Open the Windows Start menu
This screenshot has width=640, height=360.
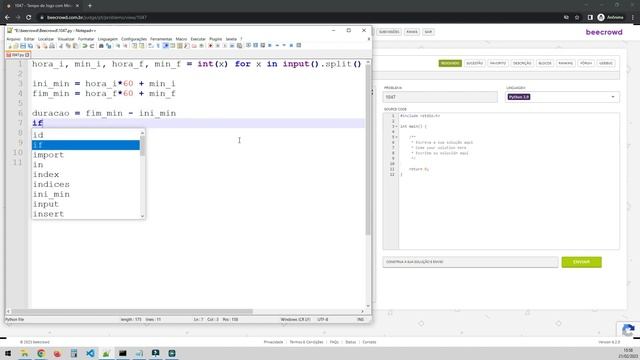click(8, 353)
